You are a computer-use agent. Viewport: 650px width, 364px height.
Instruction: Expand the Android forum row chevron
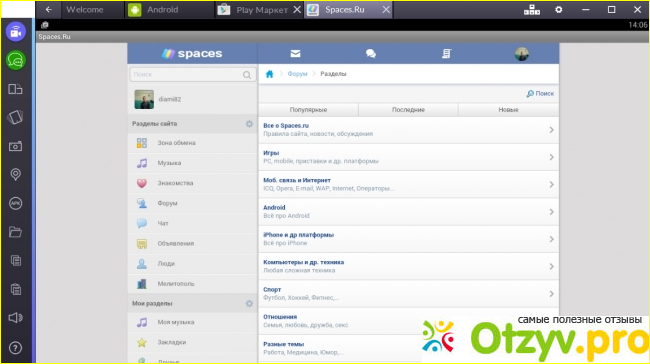point(551,212)
